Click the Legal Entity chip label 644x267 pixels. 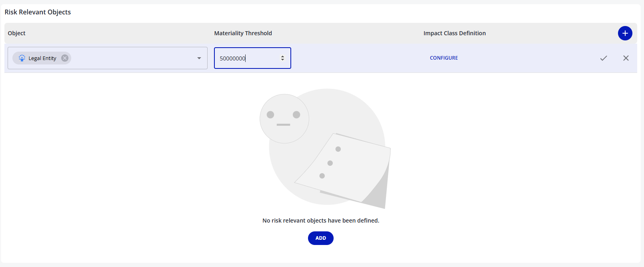pyautogui.click(x=42, y=58)
